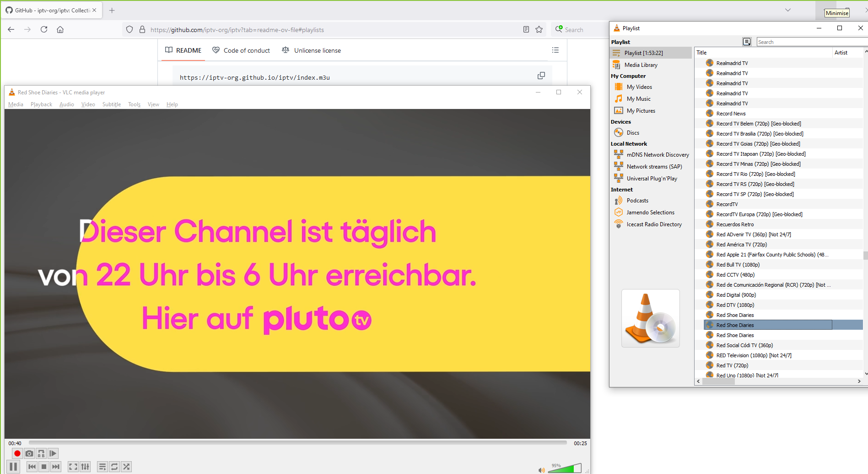Open the Audio menu

[x=67, y=104]
